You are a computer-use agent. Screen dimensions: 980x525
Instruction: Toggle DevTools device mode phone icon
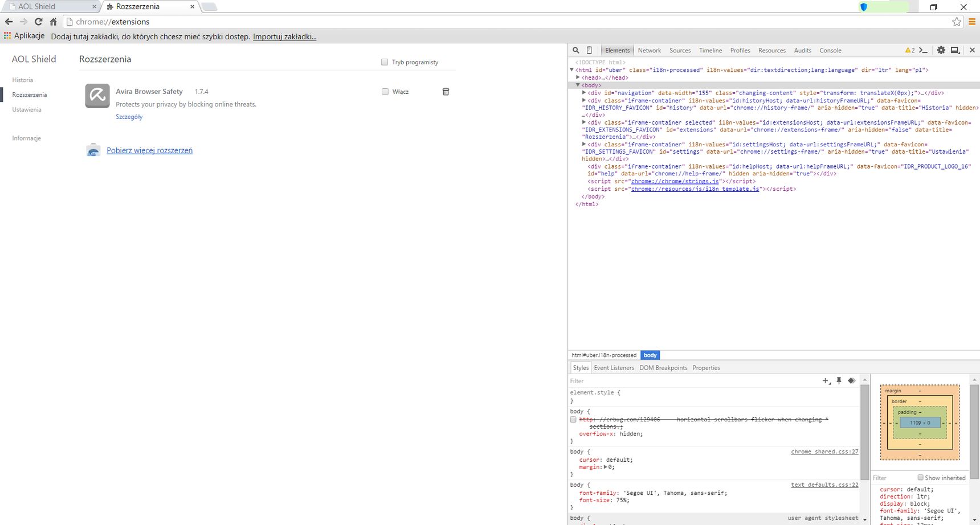click(x=589, y=50)
